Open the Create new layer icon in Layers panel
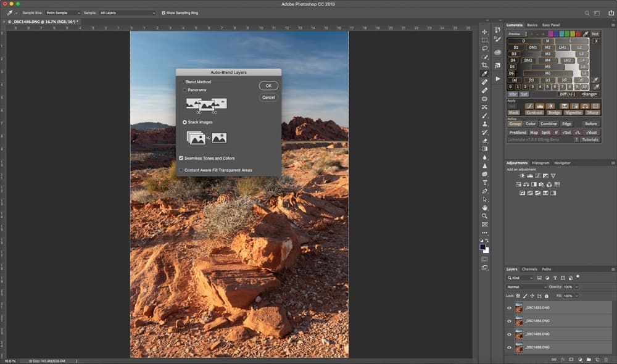 tap(598, 360)
